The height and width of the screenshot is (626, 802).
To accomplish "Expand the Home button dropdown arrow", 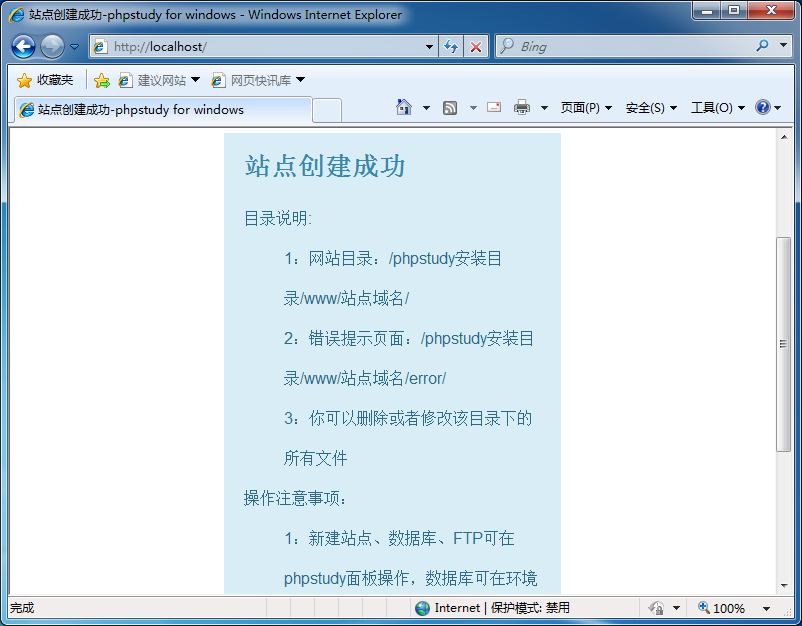I will pos(426,108).
